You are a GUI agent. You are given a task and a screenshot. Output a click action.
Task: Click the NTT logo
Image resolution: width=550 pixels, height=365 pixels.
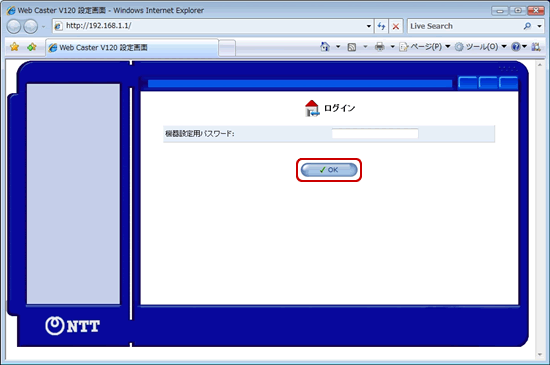[73, 326]
